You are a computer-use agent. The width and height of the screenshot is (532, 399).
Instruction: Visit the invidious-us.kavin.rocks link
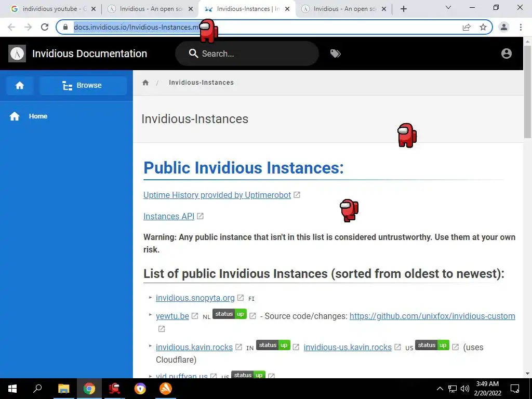tap(348, 347)
